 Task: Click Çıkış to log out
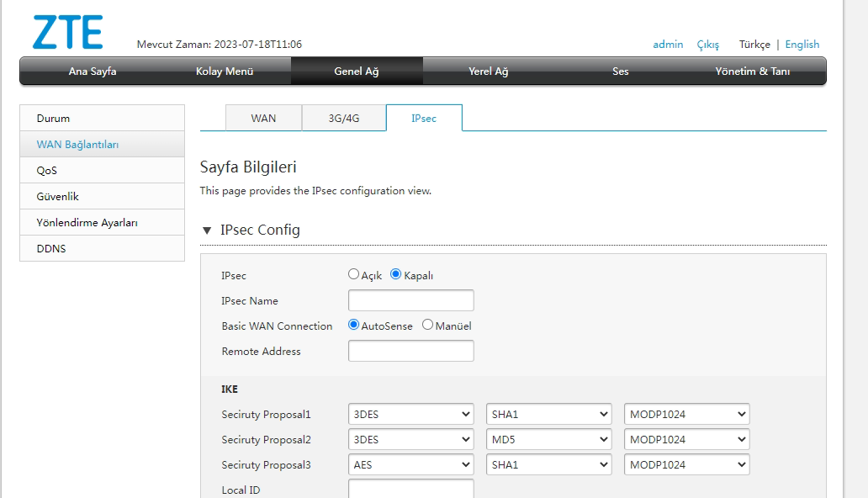point(708,44)
